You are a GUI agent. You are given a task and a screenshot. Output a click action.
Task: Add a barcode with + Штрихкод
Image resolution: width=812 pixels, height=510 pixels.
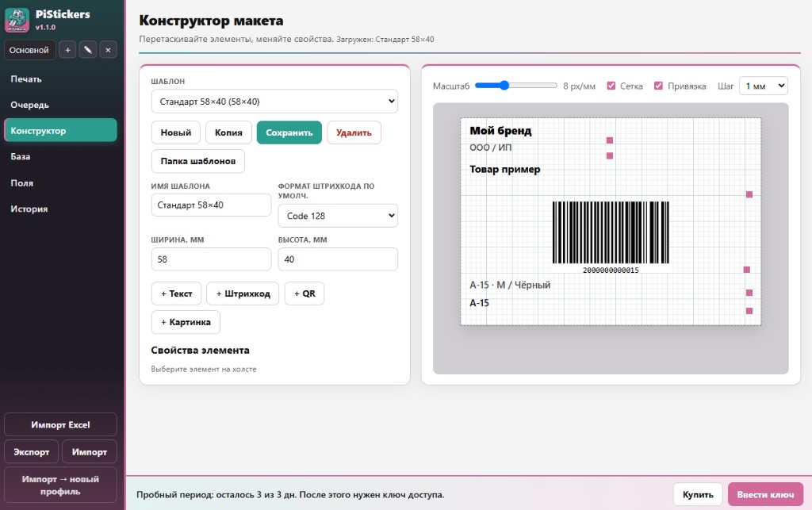pyautogui.click(x=243, y=293)
